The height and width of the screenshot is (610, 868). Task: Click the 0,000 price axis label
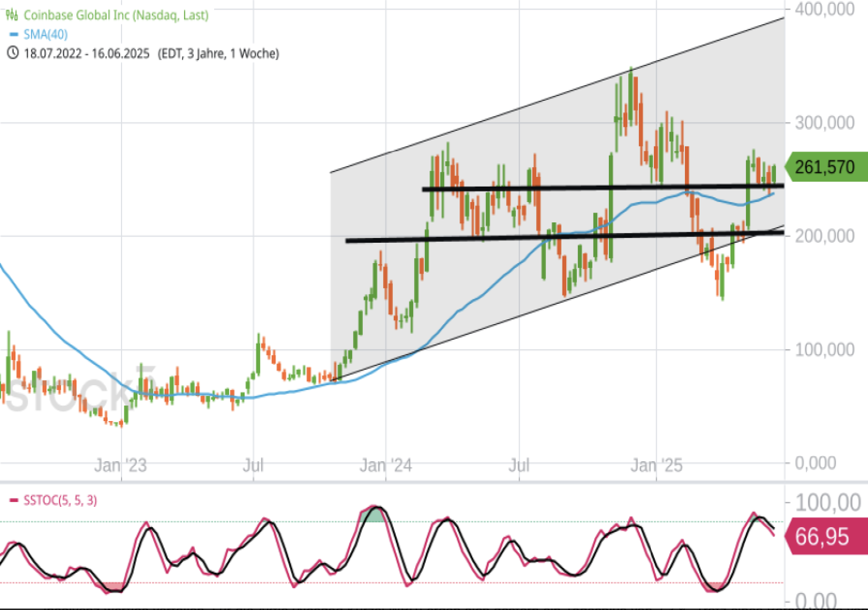[816, 463]
